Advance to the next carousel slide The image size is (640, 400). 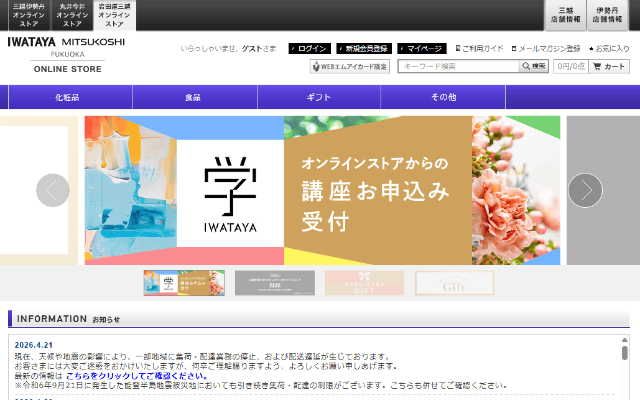click(585, 190)
